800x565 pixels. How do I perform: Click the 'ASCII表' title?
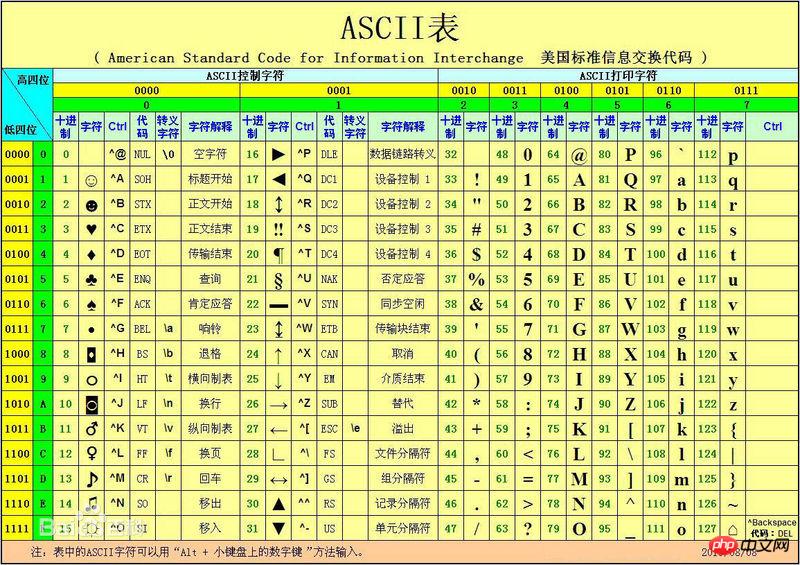pos(399,28)
